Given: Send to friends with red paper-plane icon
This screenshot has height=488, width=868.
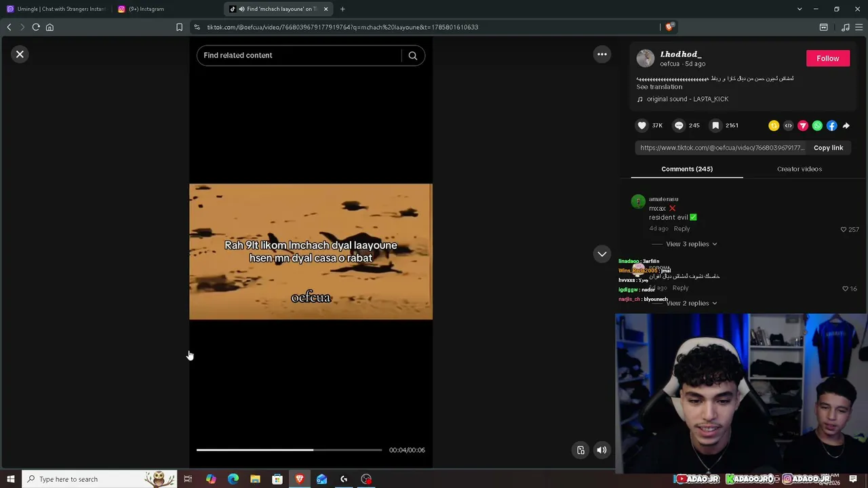Looking at the screenshot, I should click(x=803, y=125).
